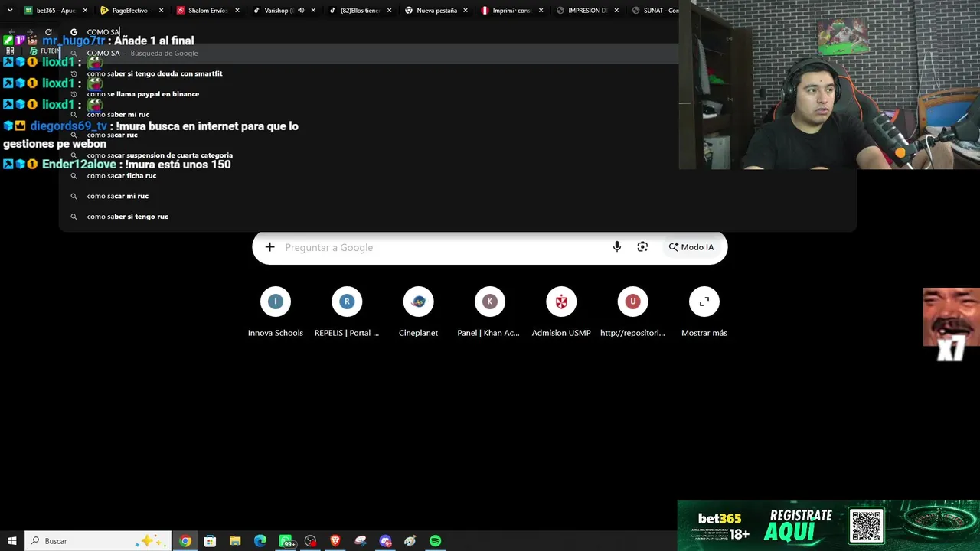Close the bet365 tab
The width and height of the screenshot is (980, 551).
(x=85, y=11)
